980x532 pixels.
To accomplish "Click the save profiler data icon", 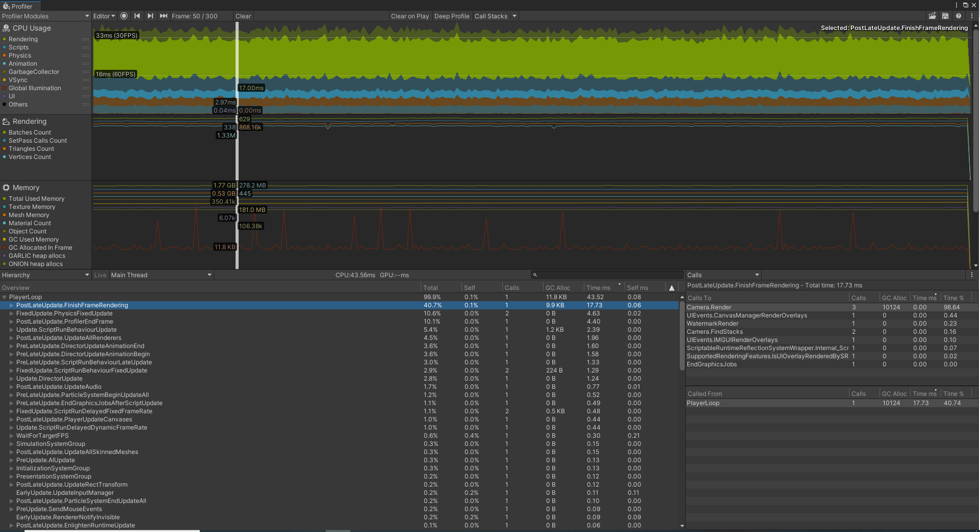I will 945,16.
